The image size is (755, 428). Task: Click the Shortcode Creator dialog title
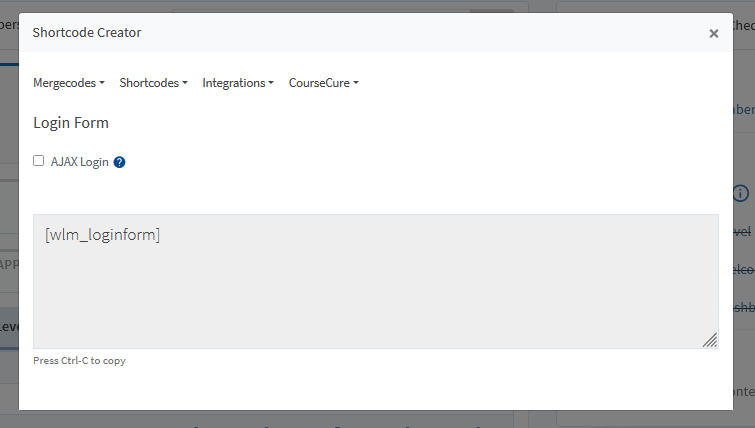(87, 32)
